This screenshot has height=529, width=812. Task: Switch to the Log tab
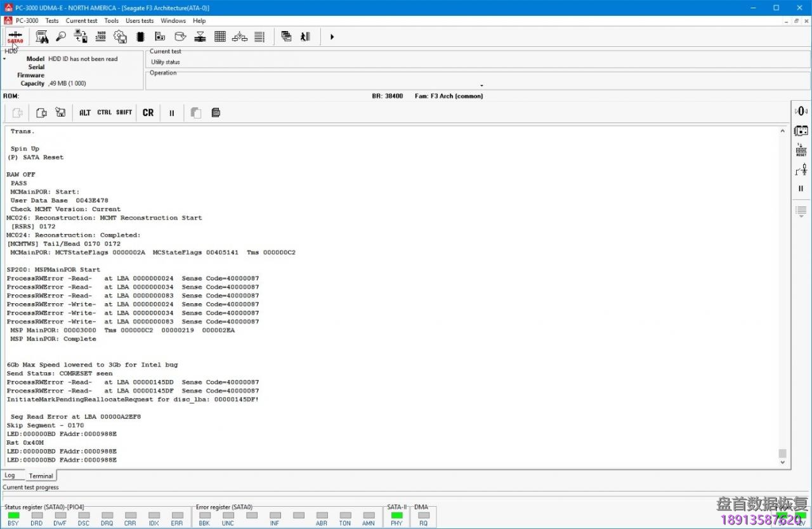tap(10, 476)
